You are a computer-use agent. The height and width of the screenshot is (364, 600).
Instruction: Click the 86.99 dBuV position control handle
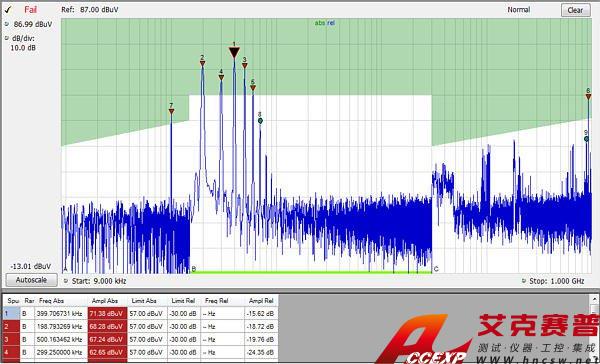(x=7, y=24)
